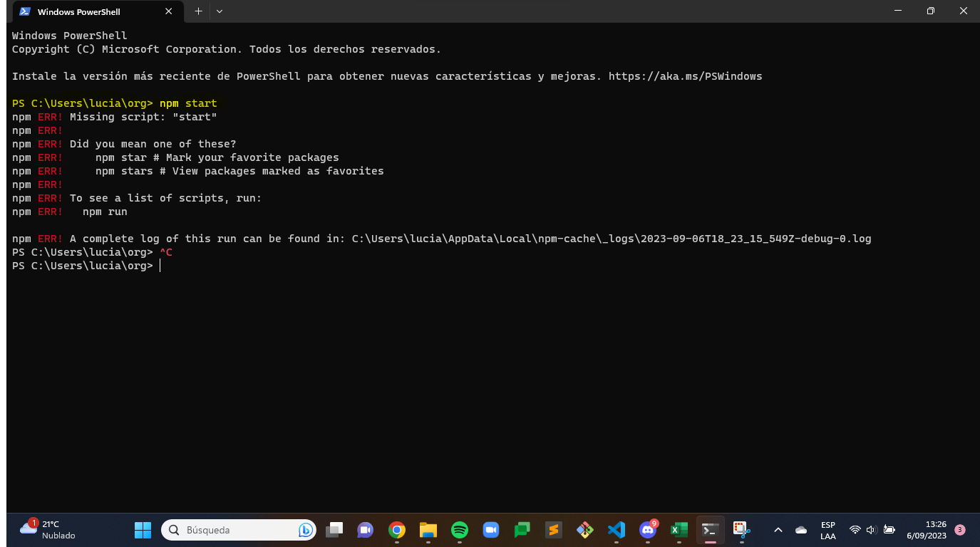980x547 pixels.
Task: Open Zoom from taskbar
Action: 490,530
